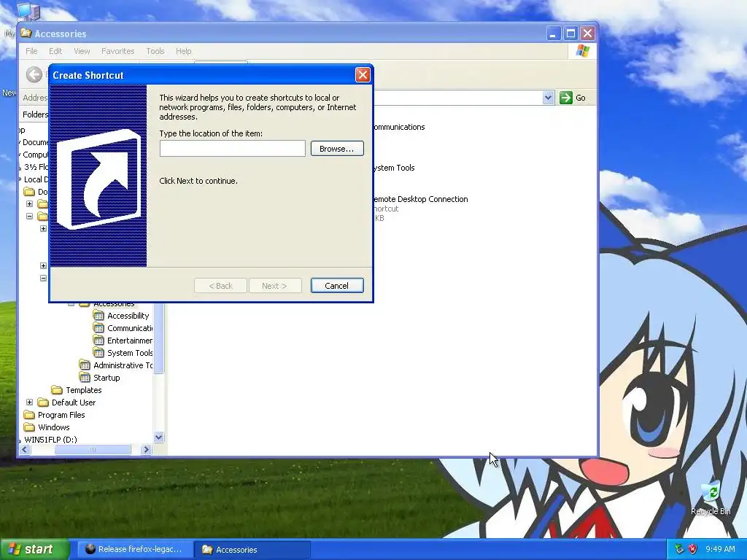747x560 pixels.
Task: Click the horizontal scroll right arrow
Action: tap(146, 449)
